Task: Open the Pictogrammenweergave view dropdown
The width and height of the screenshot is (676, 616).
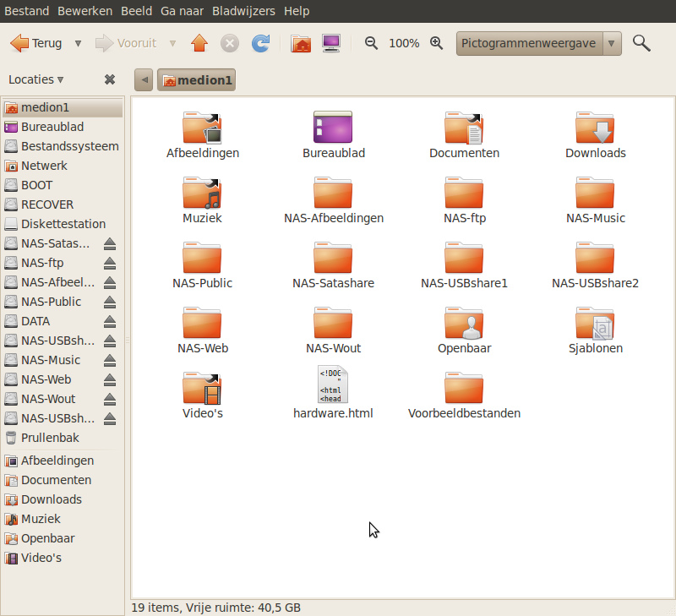Action: (x=612, y=43)
